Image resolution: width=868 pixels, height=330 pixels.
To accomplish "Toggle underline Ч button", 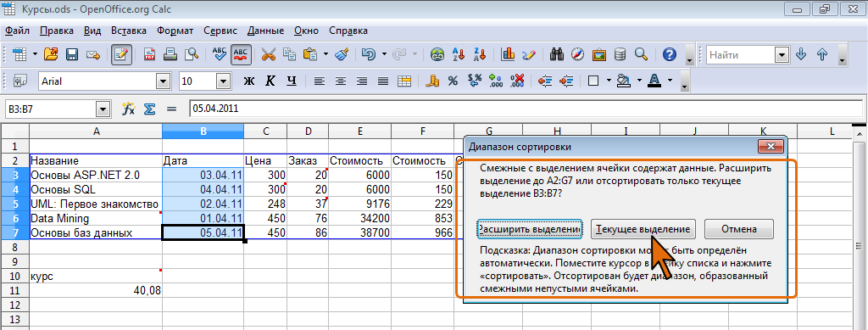I will [292, 81].
